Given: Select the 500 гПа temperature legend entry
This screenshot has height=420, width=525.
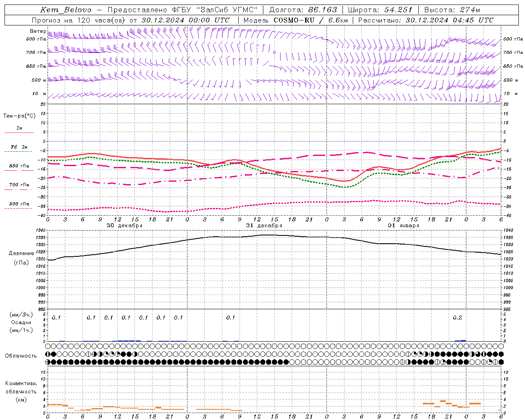Looking at the screenshot, I should point(19,204).
